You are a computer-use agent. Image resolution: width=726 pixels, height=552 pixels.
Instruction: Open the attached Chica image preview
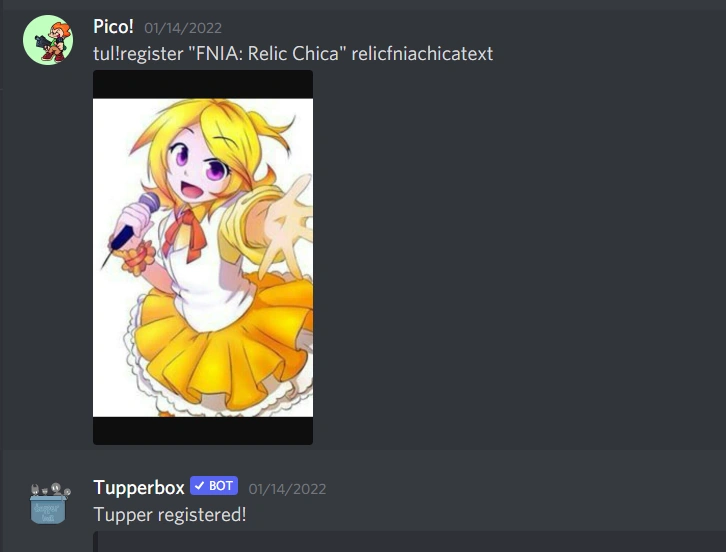tap(203, 257)
